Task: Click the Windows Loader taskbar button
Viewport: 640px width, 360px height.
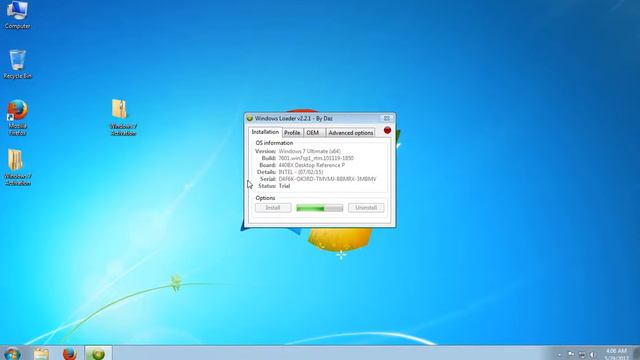Action: pos(98,353)
